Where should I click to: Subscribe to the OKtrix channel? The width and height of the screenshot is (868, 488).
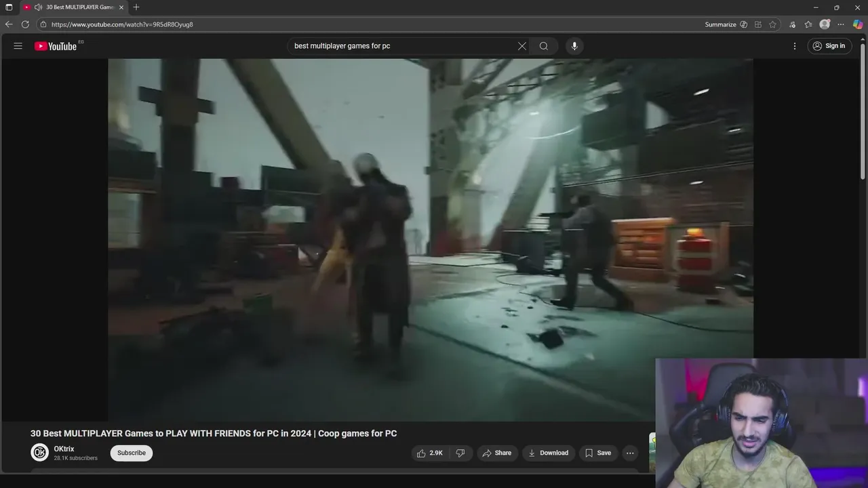[x=132, y=453]
